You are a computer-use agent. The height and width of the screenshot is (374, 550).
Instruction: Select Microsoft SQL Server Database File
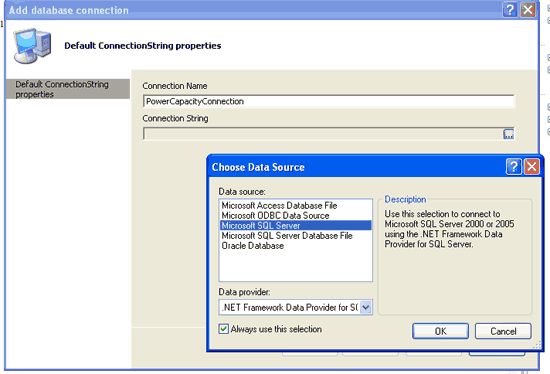coord(295,235)
